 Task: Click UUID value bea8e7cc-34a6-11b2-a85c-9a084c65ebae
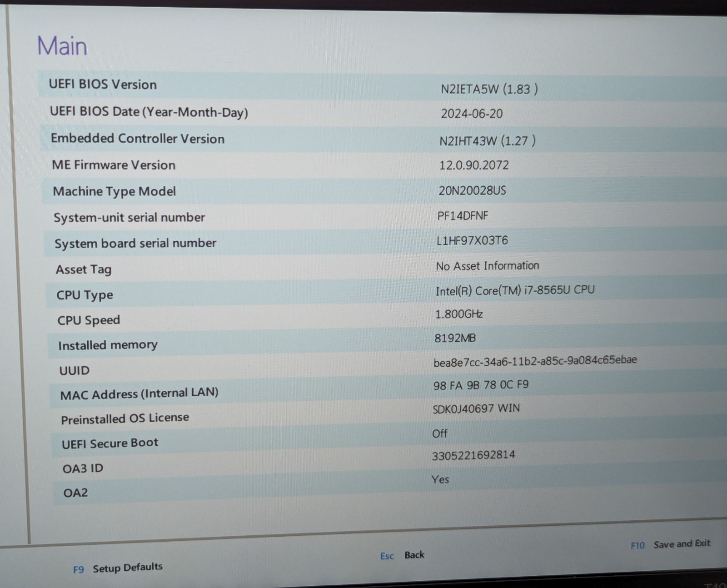(535, 361)
